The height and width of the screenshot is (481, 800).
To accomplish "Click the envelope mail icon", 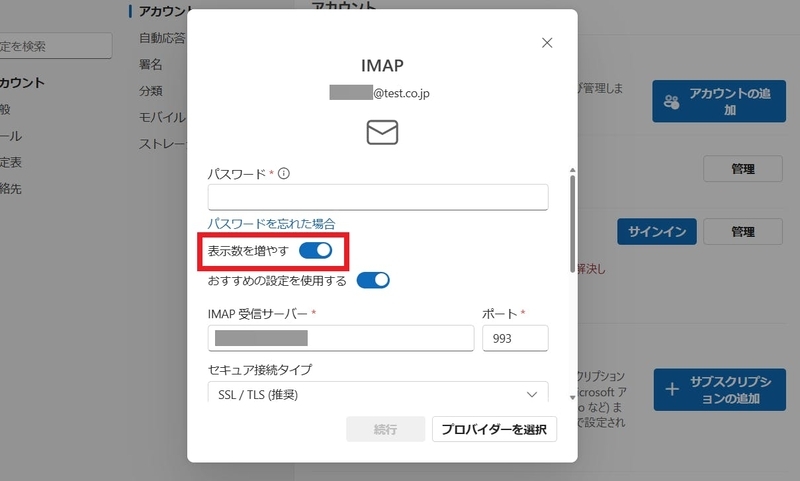I will (x=382, y=132).
